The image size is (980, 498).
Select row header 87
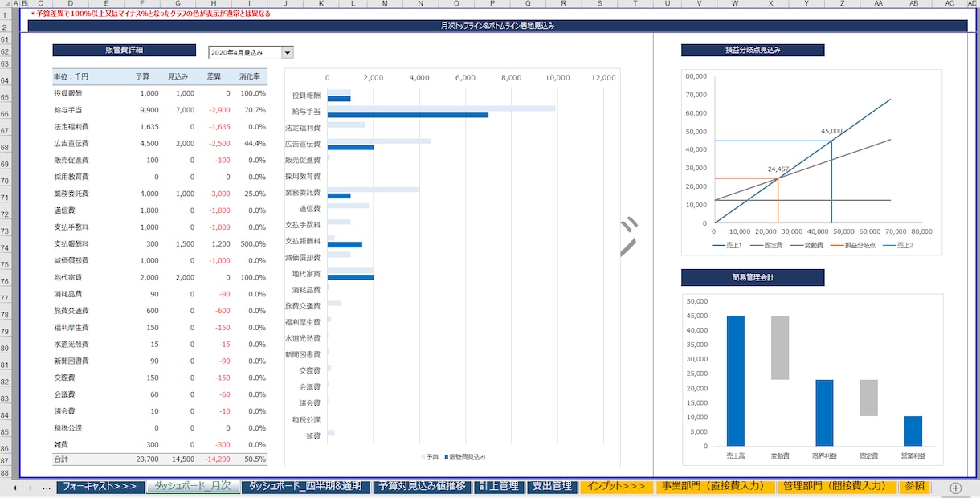pos(5,460)
